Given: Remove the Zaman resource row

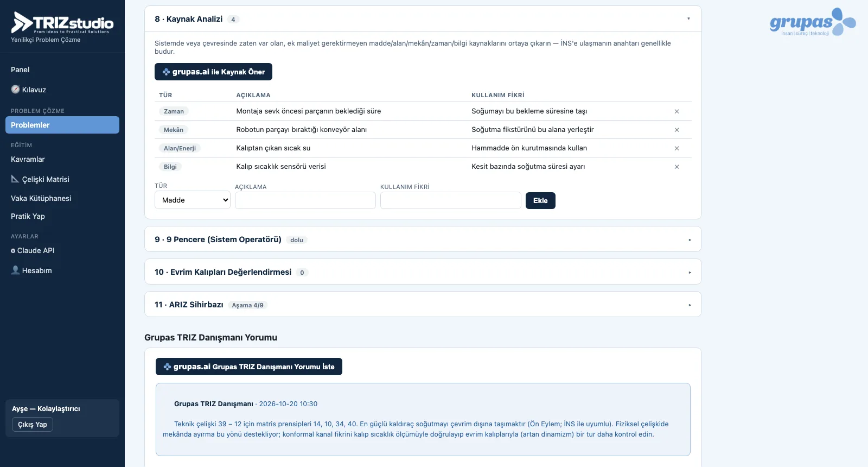Looking at the screenshot, I should coord(676,111).
